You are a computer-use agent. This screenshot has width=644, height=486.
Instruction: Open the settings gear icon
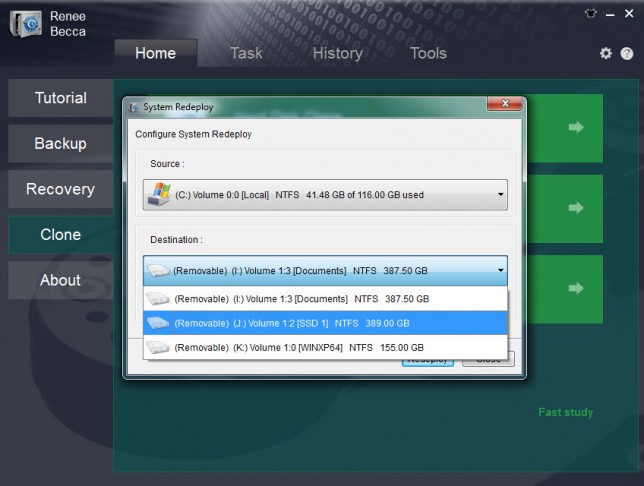tap(606, 53)
